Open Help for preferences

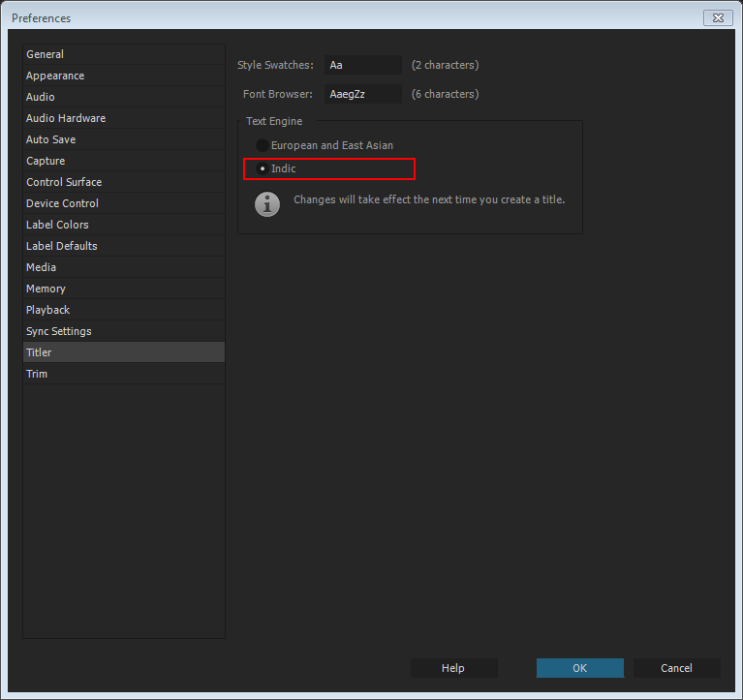pos(453,668)
